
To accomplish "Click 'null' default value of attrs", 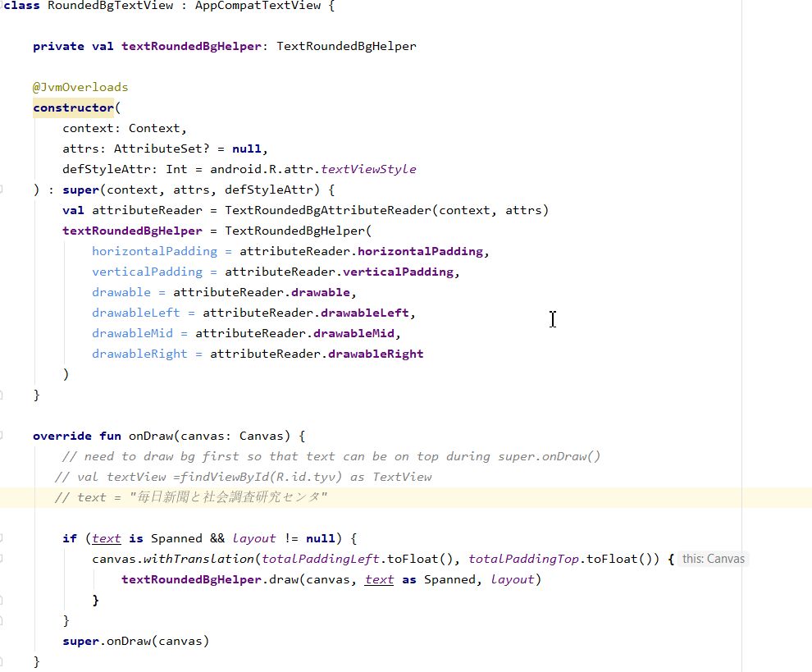I will tap(247, 149).
